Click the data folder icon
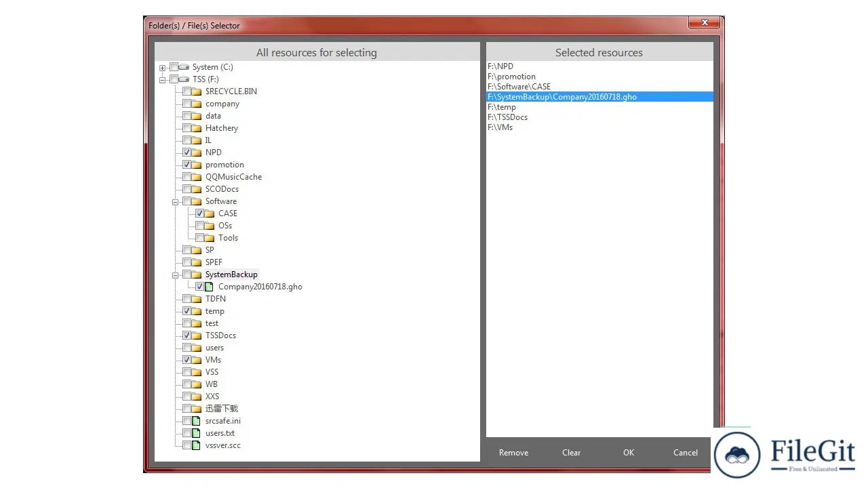 point(197,116)
